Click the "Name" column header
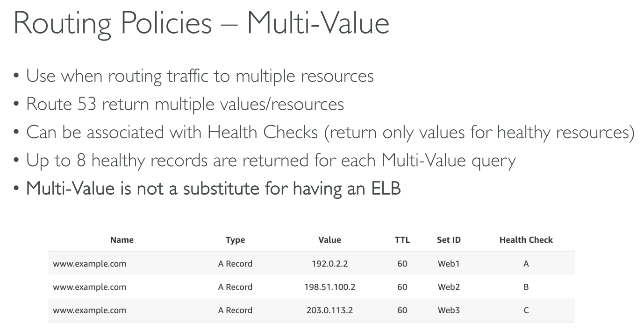 point(122,240)
